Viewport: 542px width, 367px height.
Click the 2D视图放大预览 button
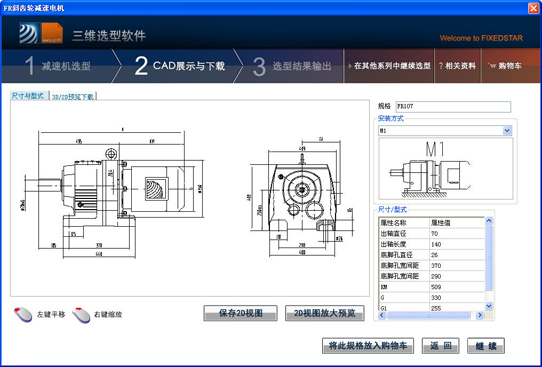(x=325, y=313)
